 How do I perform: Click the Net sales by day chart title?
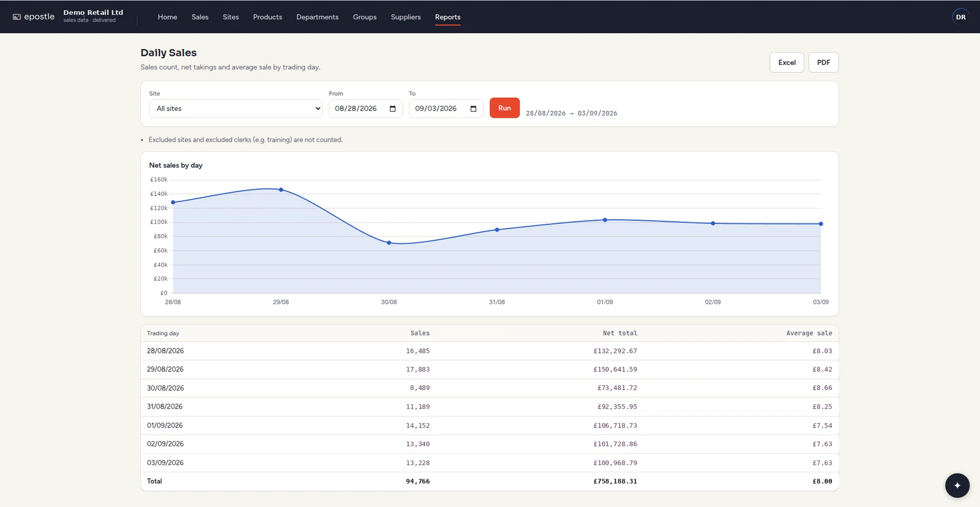(x=176, y=165)
